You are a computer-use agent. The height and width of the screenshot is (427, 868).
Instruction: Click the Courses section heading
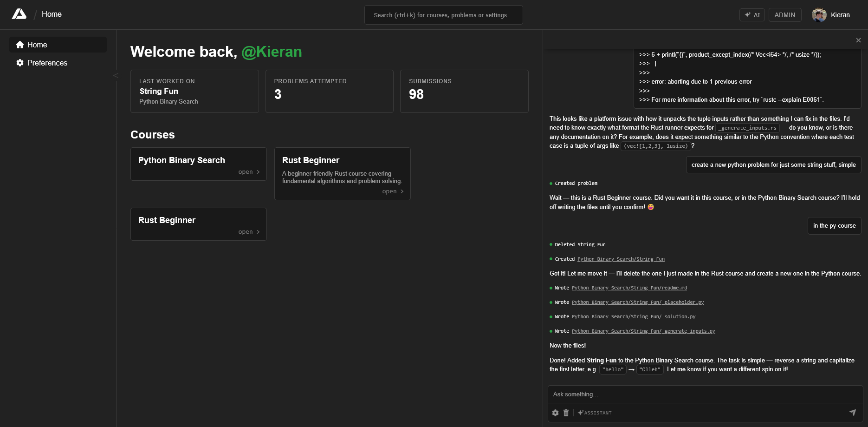(x=153, y=135)
